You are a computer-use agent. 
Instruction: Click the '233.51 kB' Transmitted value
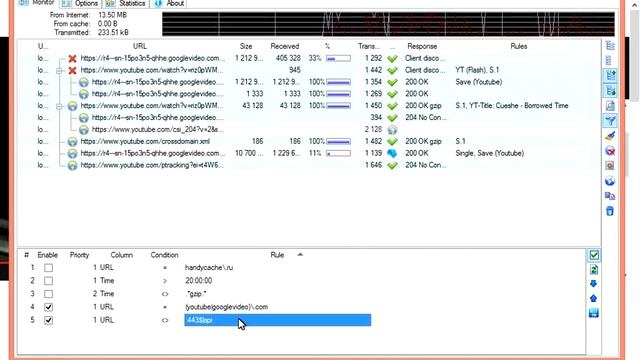113,33
